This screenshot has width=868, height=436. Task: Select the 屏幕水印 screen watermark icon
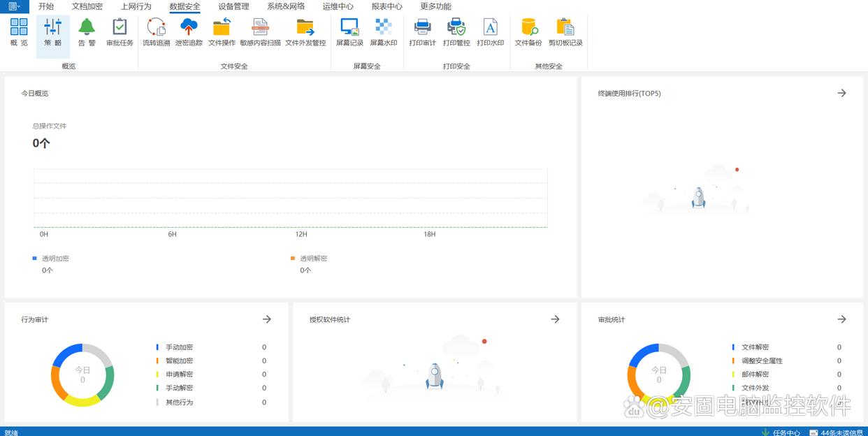[x=383, y=32]
